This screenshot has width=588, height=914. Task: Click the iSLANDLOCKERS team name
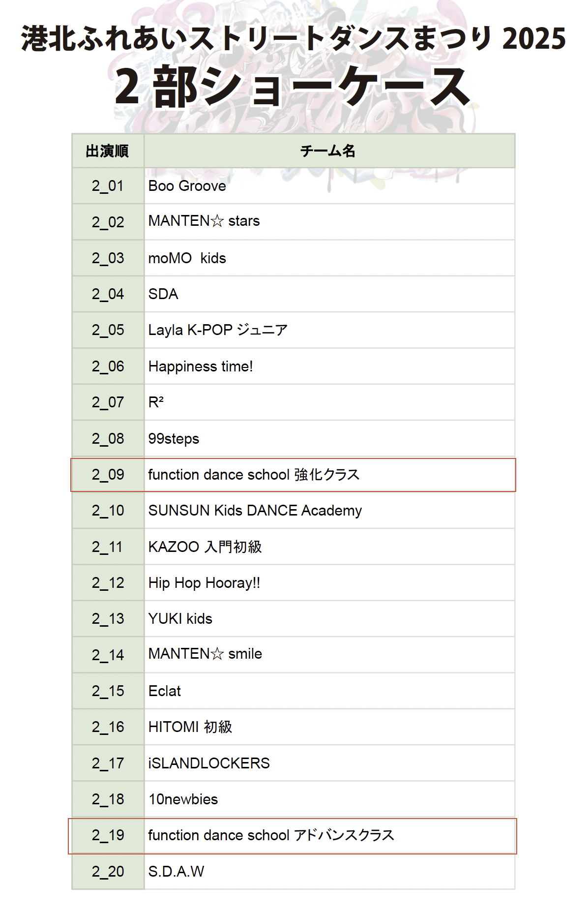209,763
